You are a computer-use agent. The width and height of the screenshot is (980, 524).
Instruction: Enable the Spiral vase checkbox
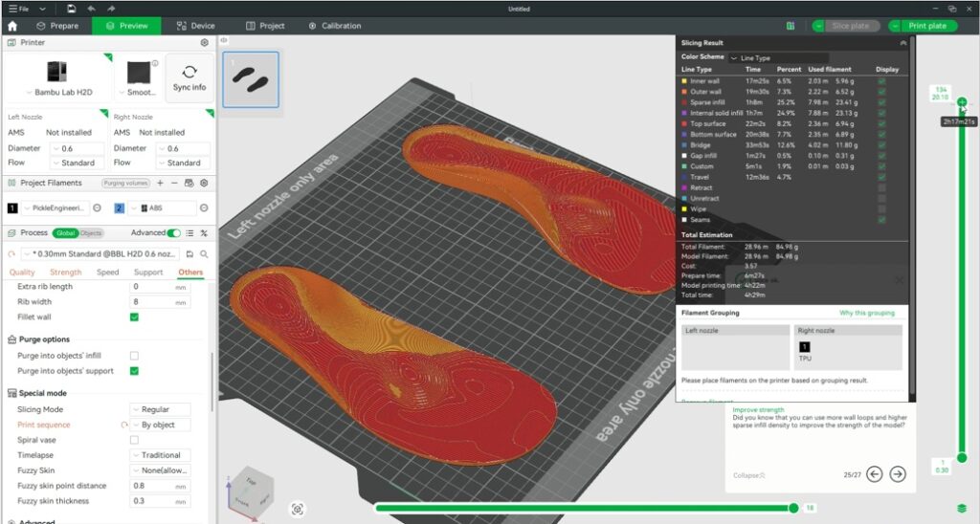tap(134, 440)
